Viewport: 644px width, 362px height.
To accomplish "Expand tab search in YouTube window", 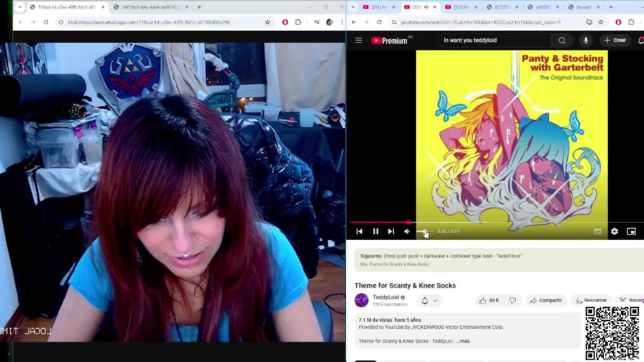I will click(353, 7).
